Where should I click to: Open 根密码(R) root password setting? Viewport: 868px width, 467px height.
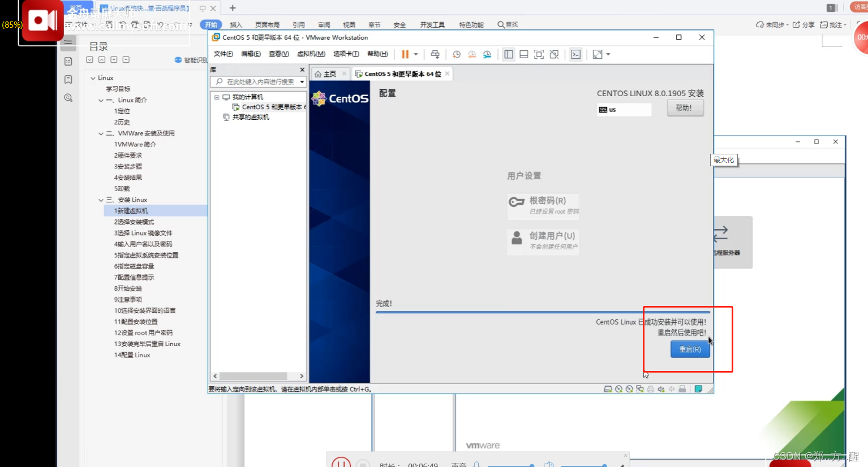pyautogui.click(x=543, y=206)
